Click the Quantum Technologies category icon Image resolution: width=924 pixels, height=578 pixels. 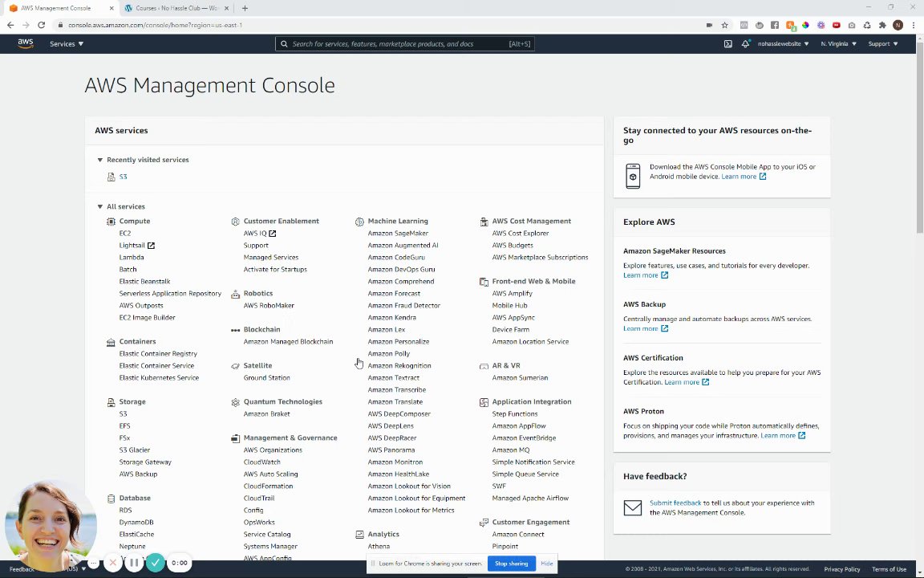pos(235,401)
